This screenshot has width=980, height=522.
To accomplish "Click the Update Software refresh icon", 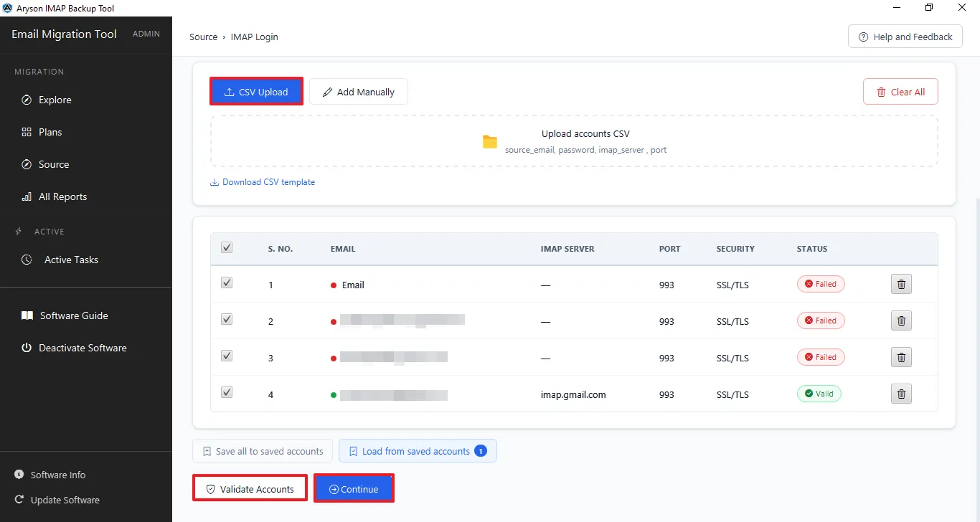I will (19, 500).
